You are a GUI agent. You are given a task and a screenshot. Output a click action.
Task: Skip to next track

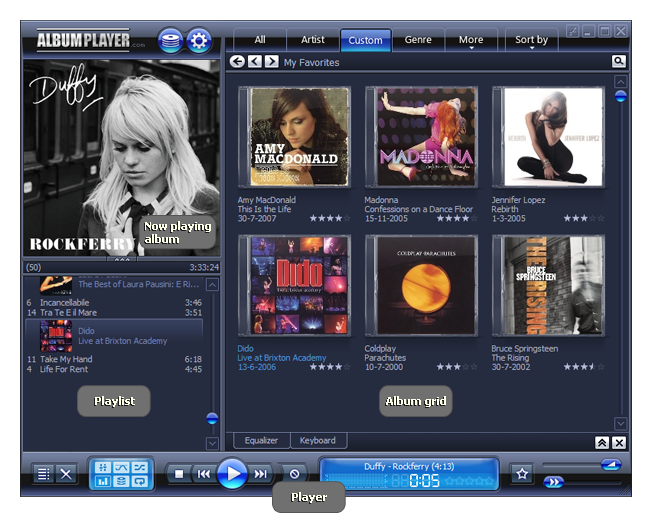pyautogui.click(x=261, y=474)
